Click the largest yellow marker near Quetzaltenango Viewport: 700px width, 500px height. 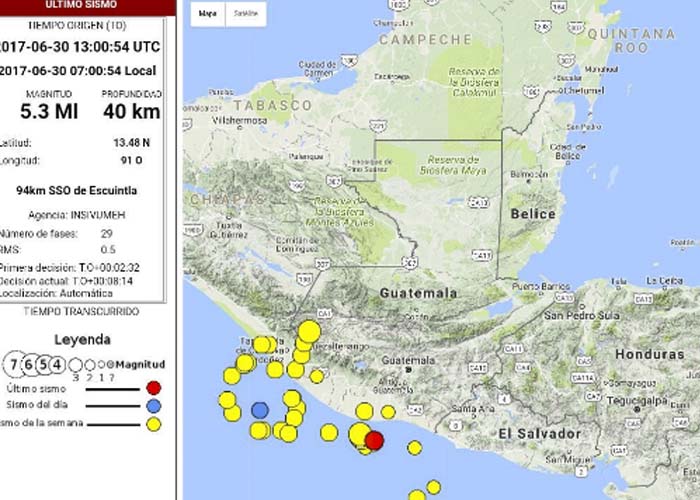tap(309, 332)
